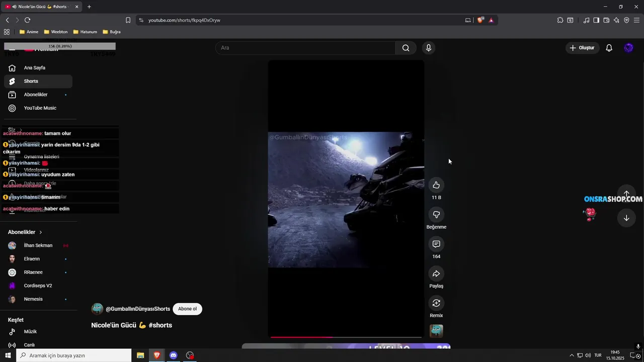Select Shorts in the sidebar

(38, 81)
